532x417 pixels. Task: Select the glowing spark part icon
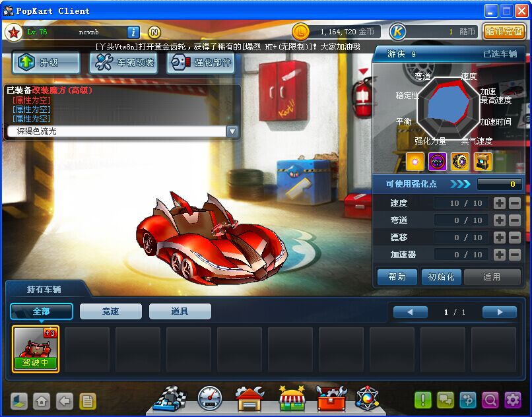[415, 162]
